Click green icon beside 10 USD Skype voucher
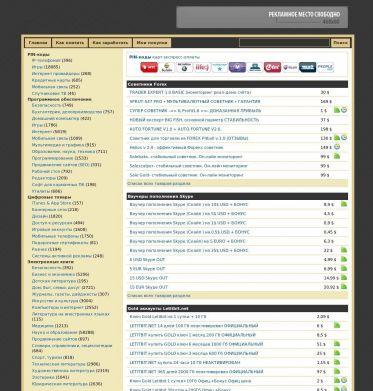373x391 pixels. tap(344, 204)
